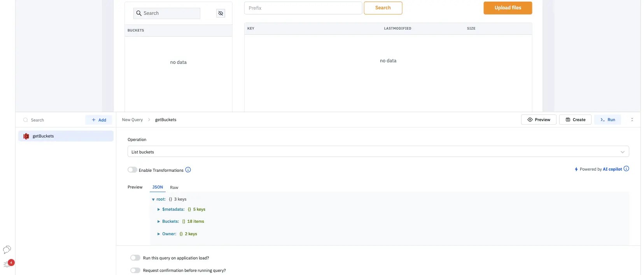Screen dimensions: 644x275
Task: Click the New Query breadcrumb
Action: coord(132,120)
